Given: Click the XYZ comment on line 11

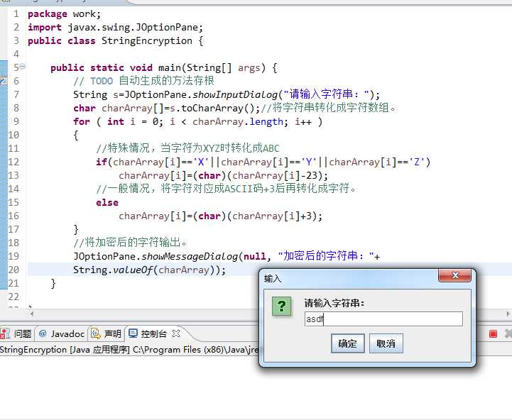Looking at the screenshot, I should click(x=187, y=148).
